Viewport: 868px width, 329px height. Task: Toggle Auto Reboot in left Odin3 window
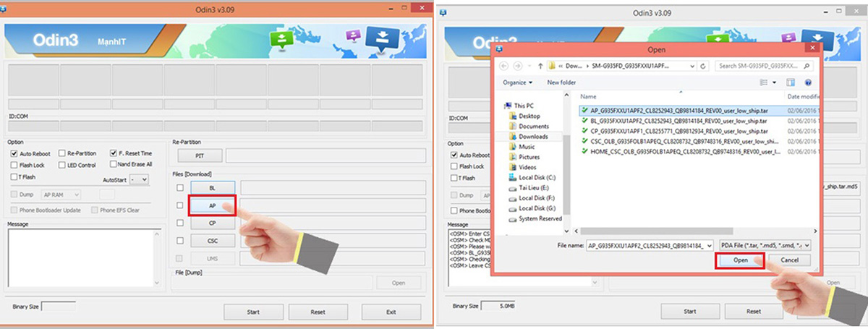click(x=14, y=154)
